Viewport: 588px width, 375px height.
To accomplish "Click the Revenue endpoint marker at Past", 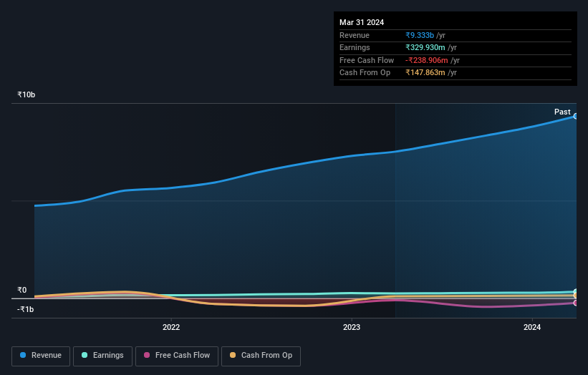I will (575, 117).
